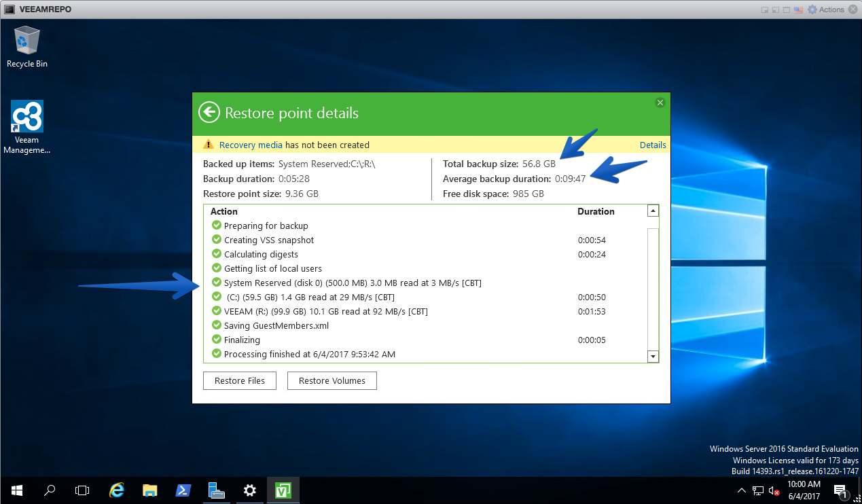Click the first scaling view icon in title bar
Image resolution: width=862 pixels, height=504 pixels.
click(x=765, y=10)
